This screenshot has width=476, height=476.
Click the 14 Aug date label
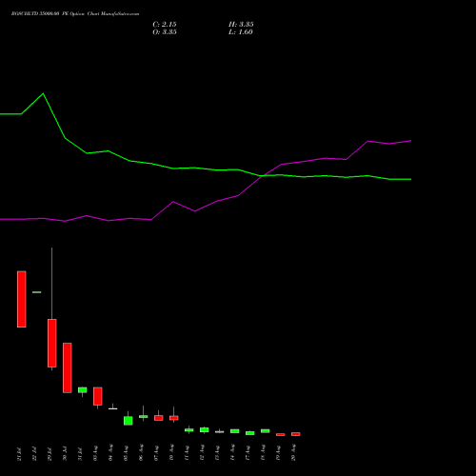(232, 453)
